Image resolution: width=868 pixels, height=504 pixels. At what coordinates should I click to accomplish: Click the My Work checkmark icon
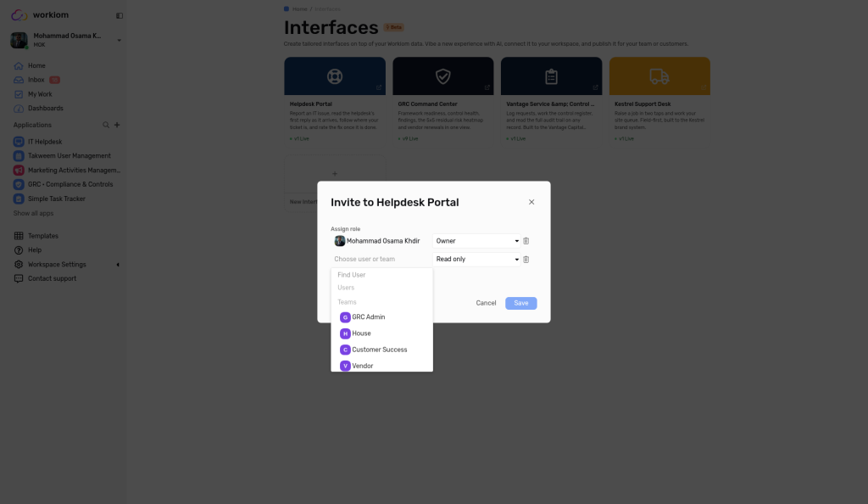click(19, 94)
